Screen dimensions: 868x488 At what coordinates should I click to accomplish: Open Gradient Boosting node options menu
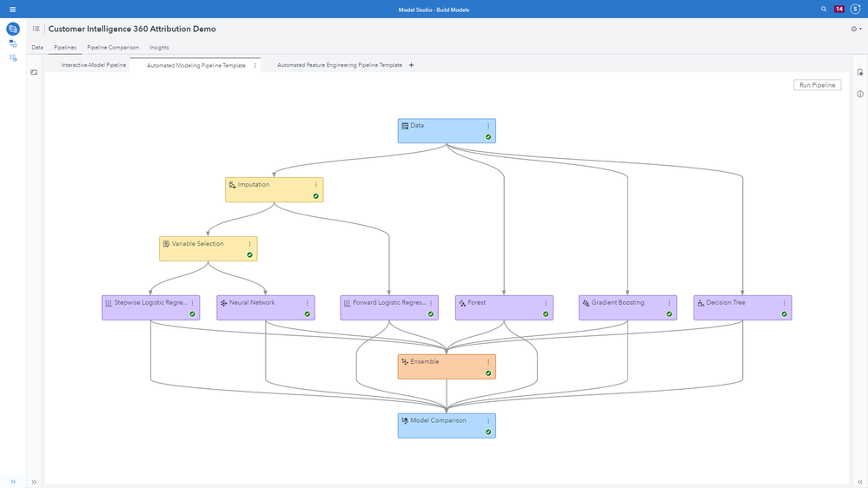click(x=669, y=303)
